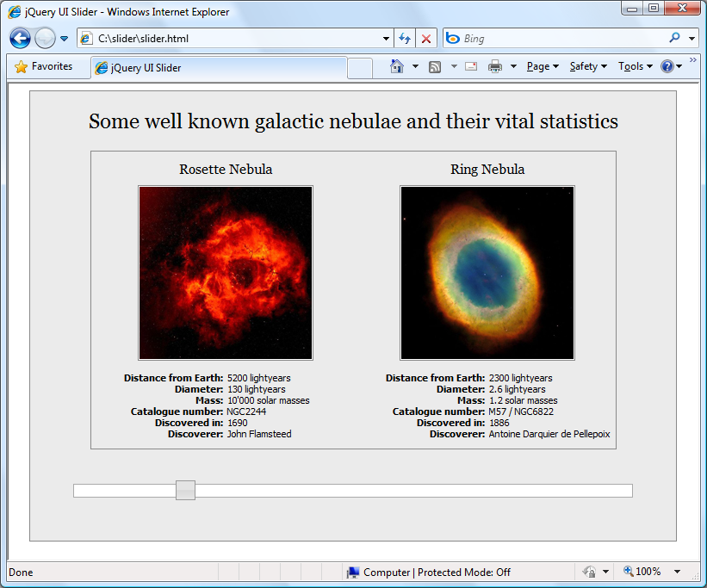The width and height of the screenshot is (707, 588).
Task: Click the text 'M57 / NGC6822'
Action: (521, 412)
